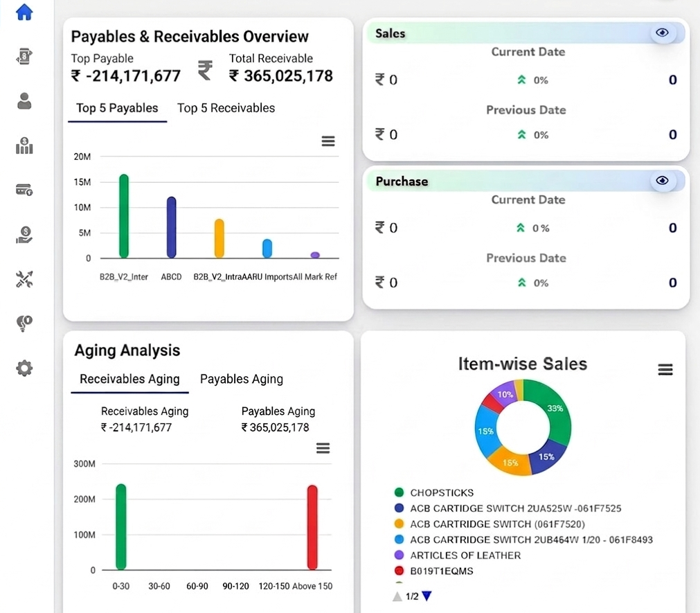Toggle Sales card visibility eye icon
Image resolution: width=700 pixels, height=613 pixels.
[x=662, y=33]
